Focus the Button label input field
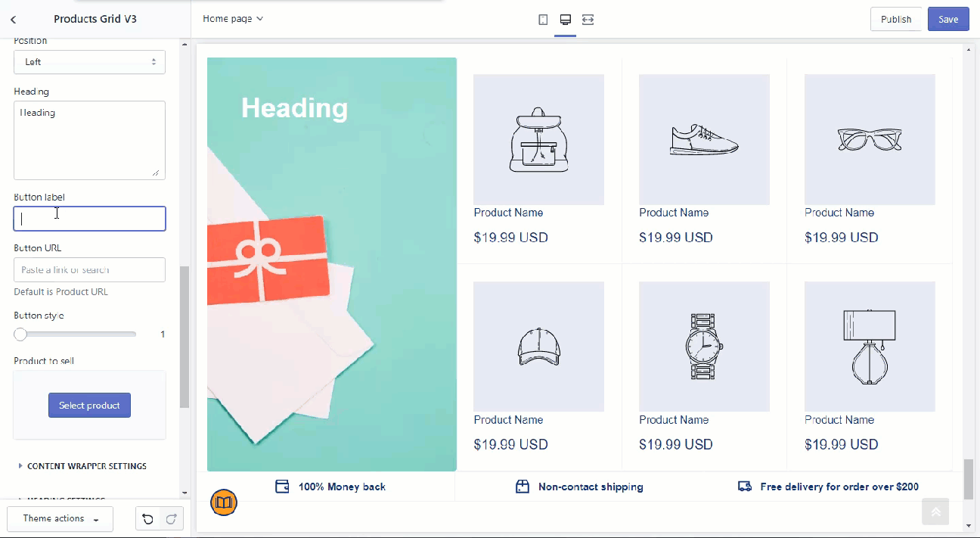Screen dimensions: 980x538 [89, 219]
